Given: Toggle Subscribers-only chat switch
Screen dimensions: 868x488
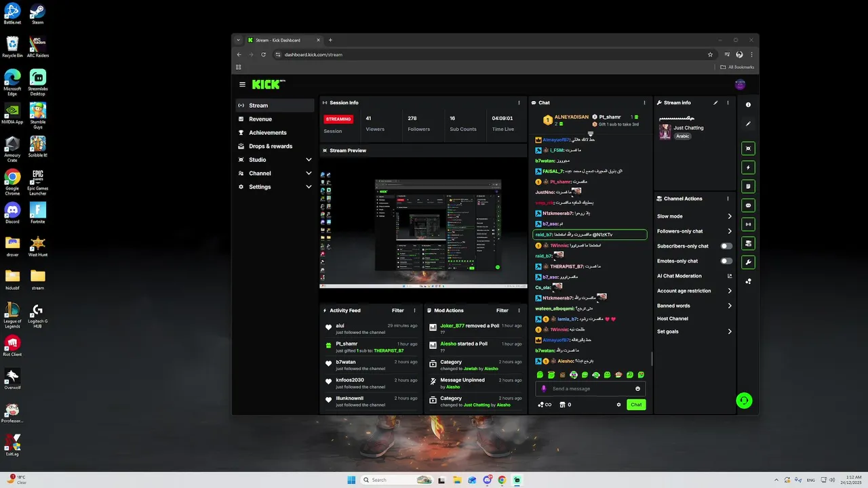Looking at the screenshot, I should point(726,246).
